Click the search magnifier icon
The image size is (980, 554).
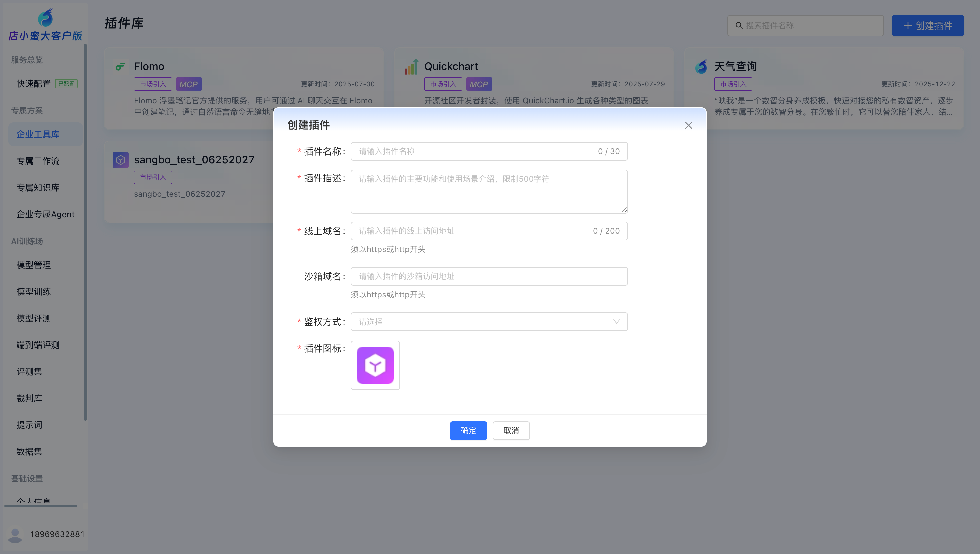point(739,25)
